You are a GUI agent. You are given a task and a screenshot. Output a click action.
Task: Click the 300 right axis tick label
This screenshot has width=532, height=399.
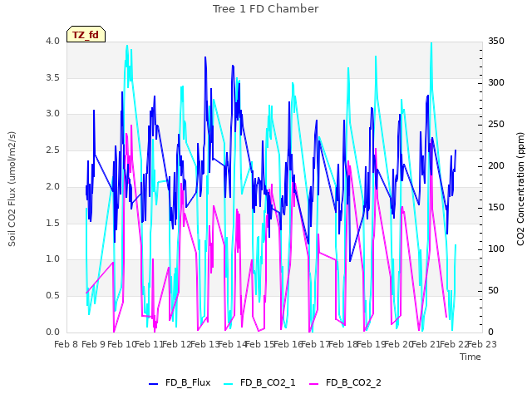point(496,82)
